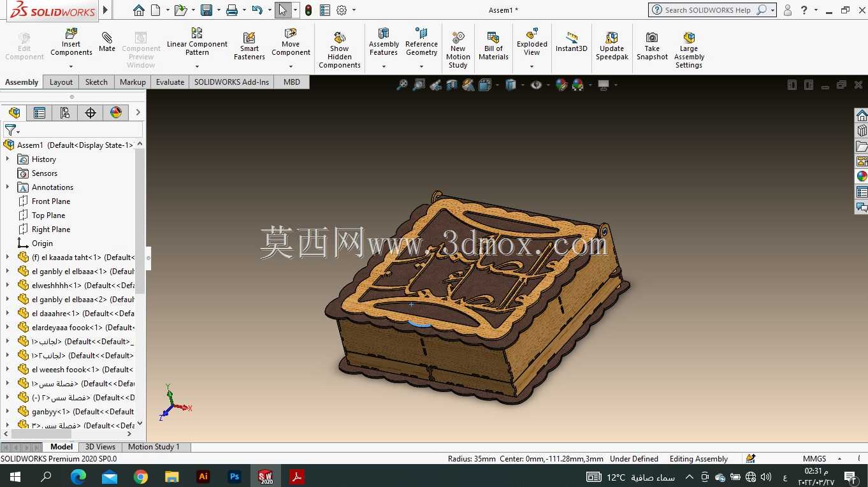868x487 pixels.
Task: Expand the el daaahre<1> component
Action: pos(8,314)
